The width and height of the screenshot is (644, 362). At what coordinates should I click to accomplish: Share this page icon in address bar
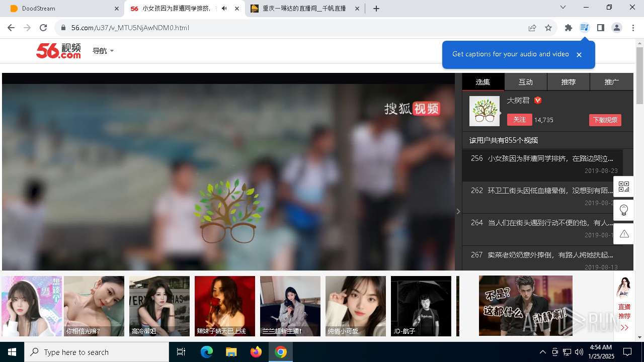pyautogui.click(x=532, y=28)
